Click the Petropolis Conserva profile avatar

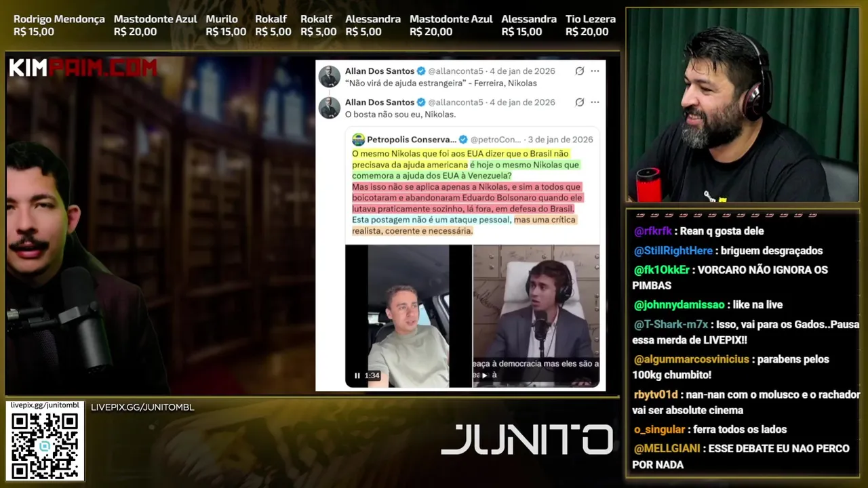(x=358, y=140)
